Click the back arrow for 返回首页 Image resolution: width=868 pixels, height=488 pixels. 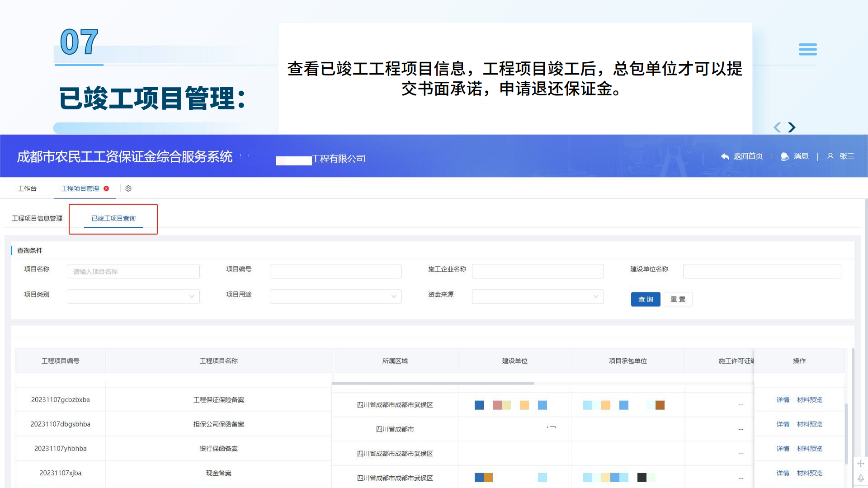tap(725, 156)
